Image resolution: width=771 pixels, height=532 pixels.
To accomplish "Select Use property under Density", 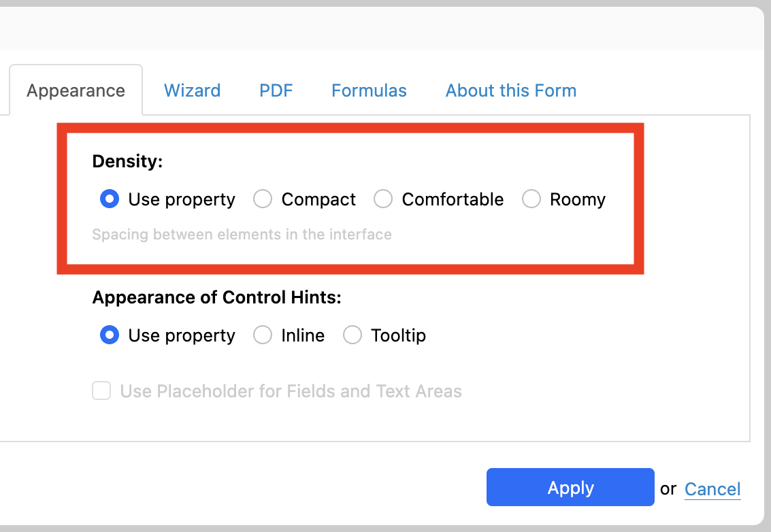I will 110,199.
